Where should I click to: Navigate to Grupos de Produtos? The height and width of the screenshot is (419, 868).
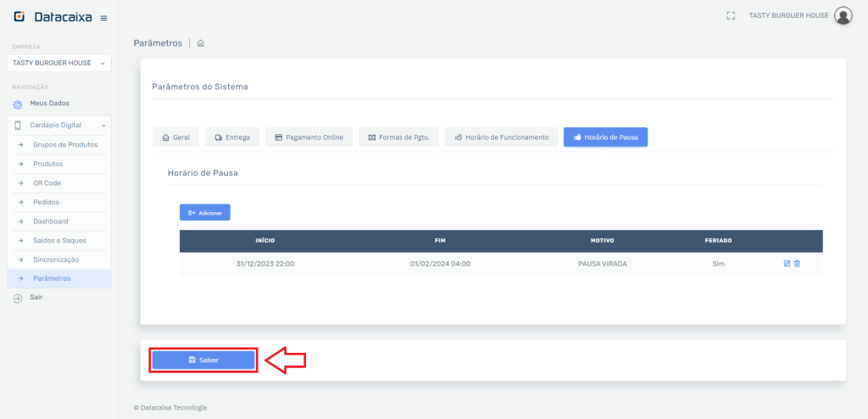(65, 145)
